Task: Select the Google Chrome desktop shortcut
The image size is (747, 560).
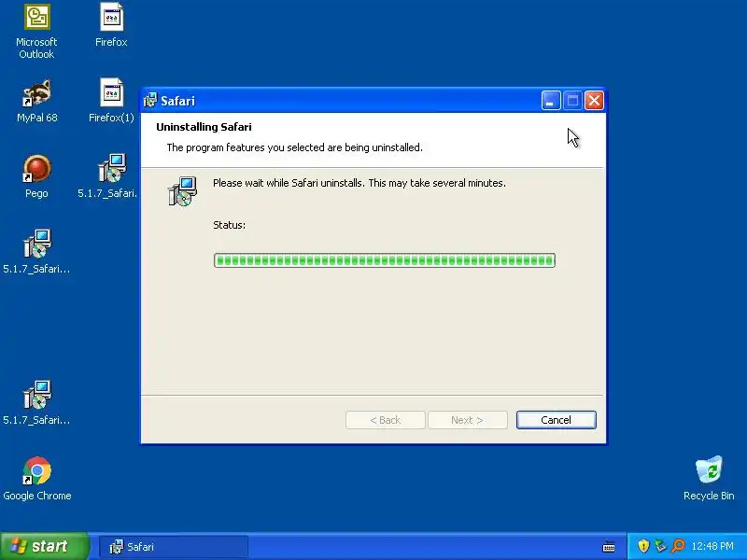Action: click(36, 479)
